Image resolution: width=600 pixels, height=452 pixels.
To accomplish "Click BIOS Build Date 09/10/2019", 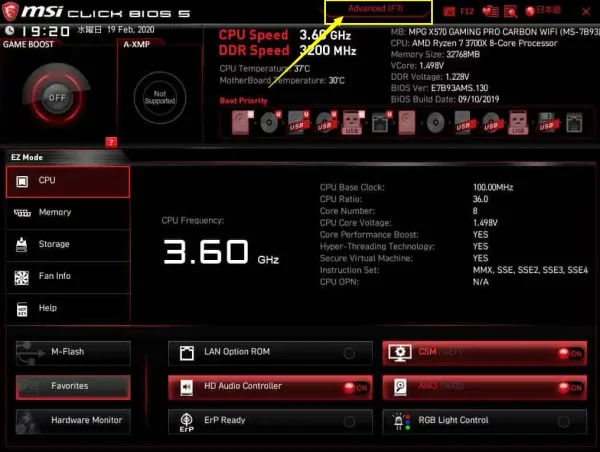I will pyautogui.click(x=445, y=100).
